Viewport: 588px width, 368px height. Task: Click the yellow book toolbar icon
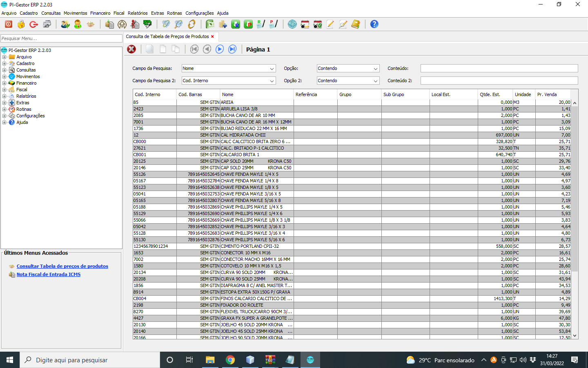coord(355,24)
